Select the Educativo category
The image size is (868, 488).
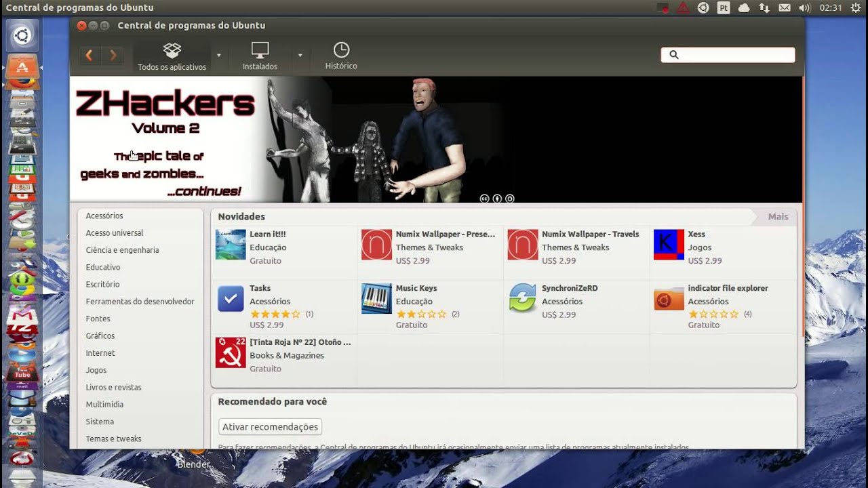point(103,267)
